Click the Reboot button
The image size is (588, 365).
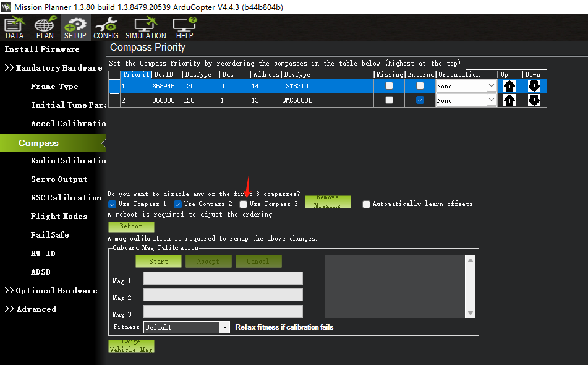tap(131, 226)
